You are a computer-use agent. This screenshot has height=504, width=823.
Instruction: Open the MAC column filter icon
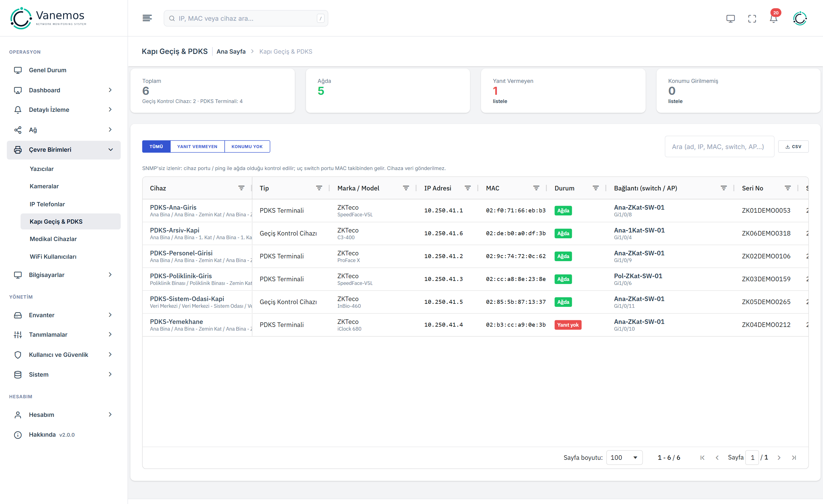[536, 188]
